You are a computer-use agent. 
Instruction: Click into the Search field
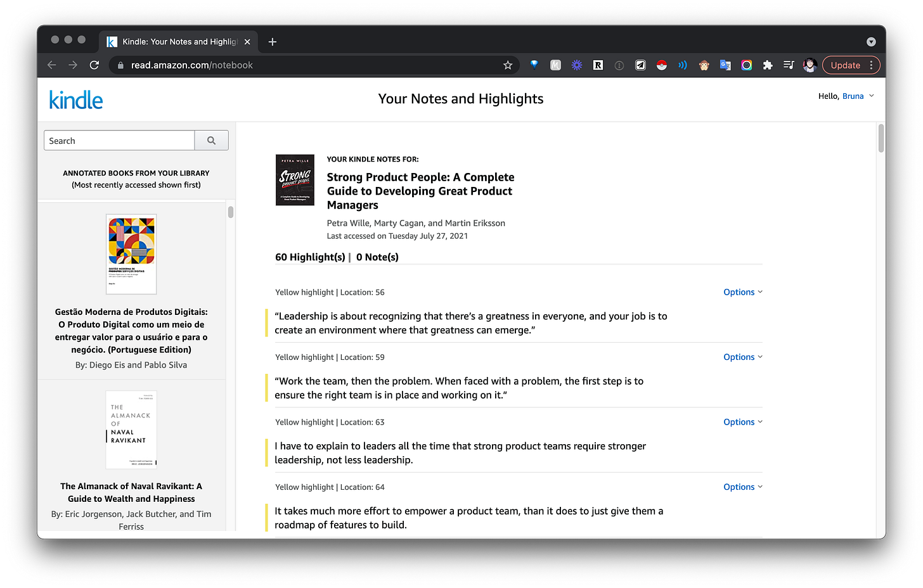pos(119,141)
